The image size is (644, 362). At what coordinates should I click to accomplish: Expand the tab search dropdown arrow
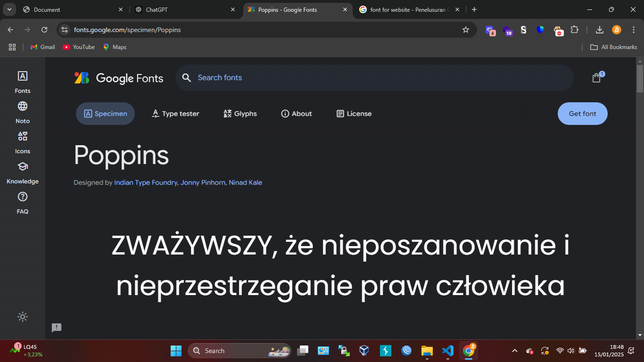point(9,9)
